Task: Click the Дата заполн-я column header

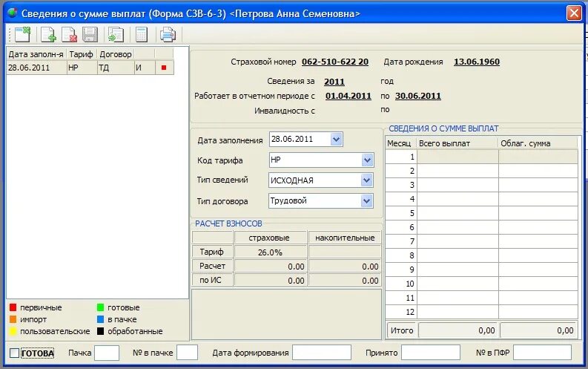Action: pos(36,54)
